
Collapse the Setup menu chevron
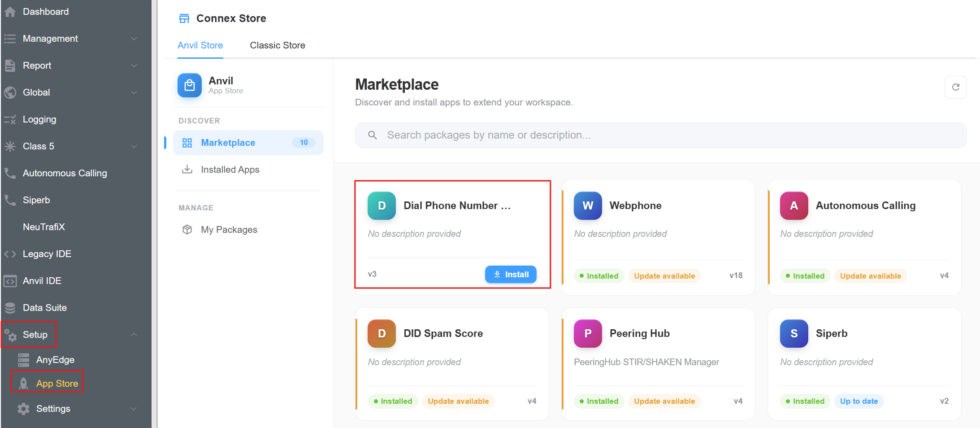[x=134, y=335]
